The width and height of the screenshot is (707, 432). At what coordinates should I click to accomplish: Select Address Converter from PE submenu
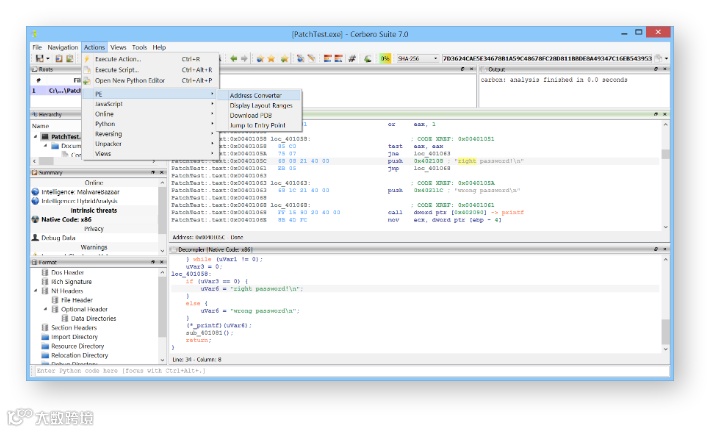pyautogui.click(x=255, y=95)
